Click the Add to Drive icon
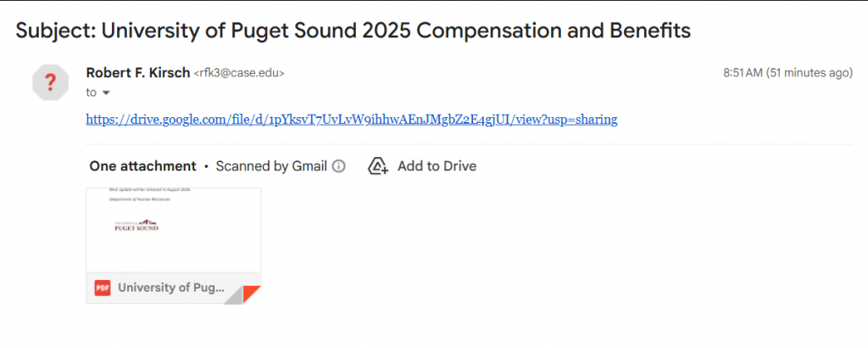This screenshot has height=348, width=868. 378,166
